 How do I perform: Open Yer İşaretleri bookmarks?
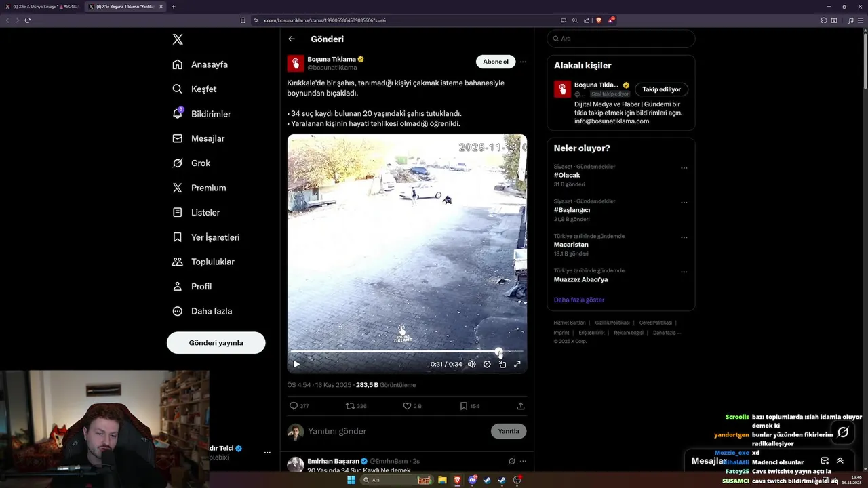click(x=205, y=237)
